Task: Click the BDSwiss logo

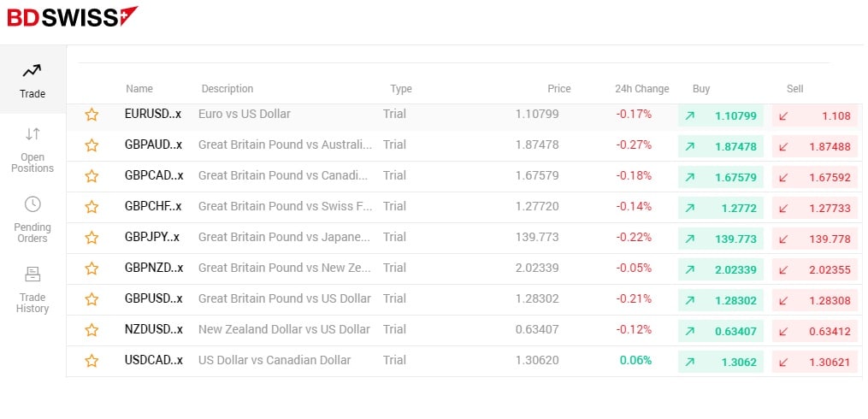Action: (x=73, y=16)
